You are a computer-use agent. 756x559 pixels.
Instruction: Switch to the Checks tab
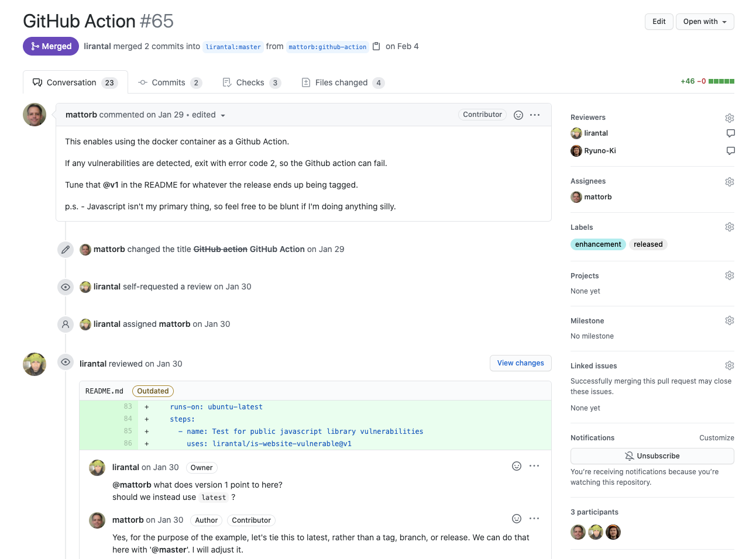pos(252,82)
